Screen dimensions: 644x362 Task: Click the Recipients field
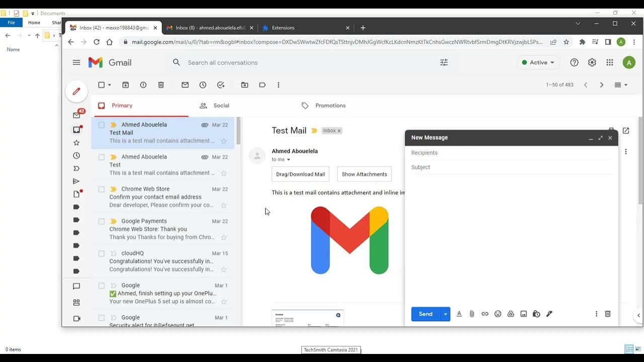pyautogui.click(x=511, y=153)
